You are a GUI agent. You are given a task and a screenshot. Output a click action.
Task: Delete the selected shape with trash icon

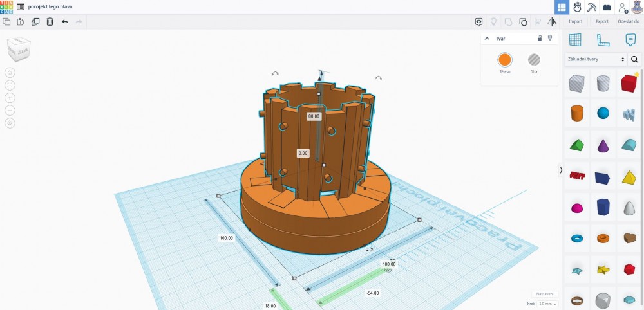pos(50,21)
